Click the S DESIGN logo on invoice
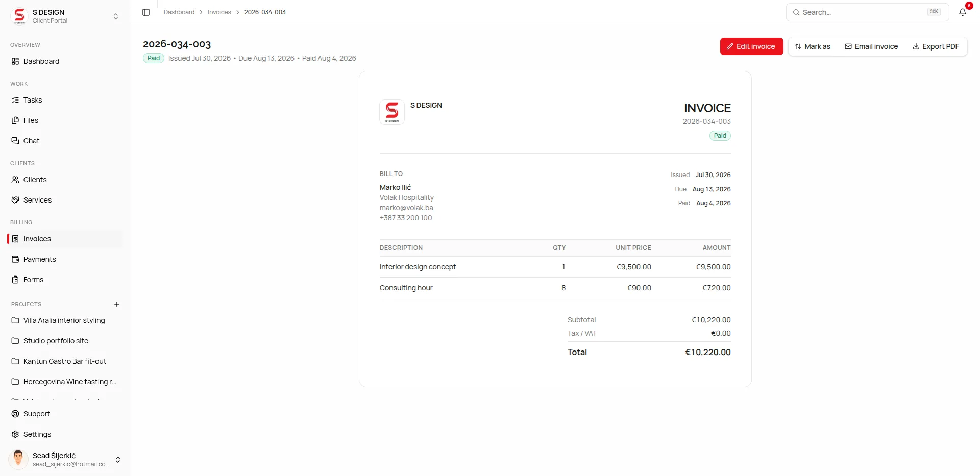Viewport: 980px width, 476px height. pyautogui.click(x=392, y=112)
